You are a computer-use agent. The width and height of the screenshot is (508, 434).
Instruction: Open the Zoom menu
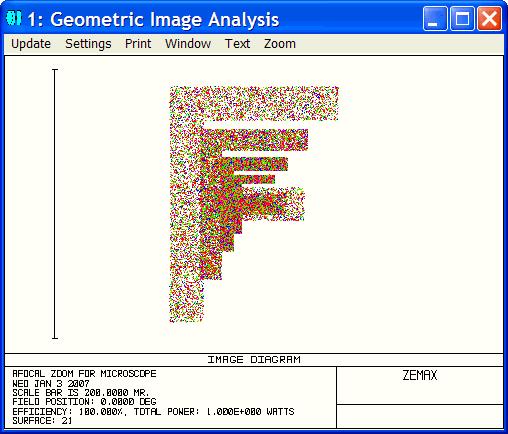click(x=280, y=44)
